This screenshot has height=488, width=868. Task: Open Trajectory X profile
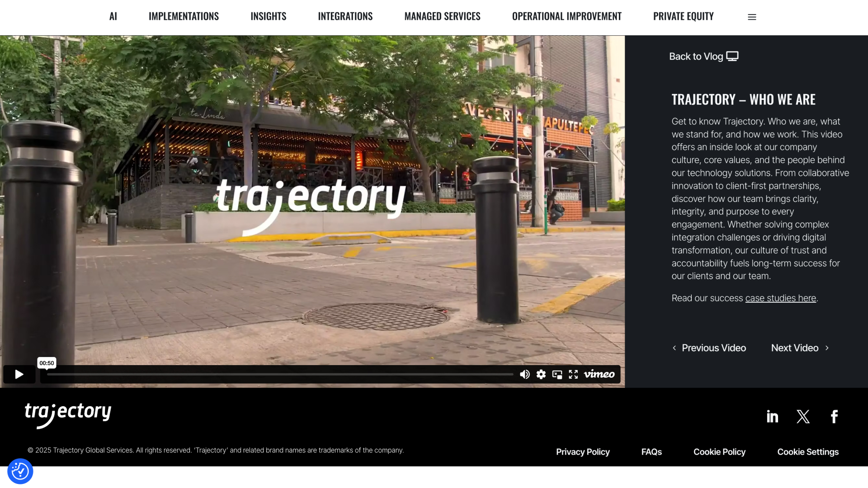click(x=803, y=416)
